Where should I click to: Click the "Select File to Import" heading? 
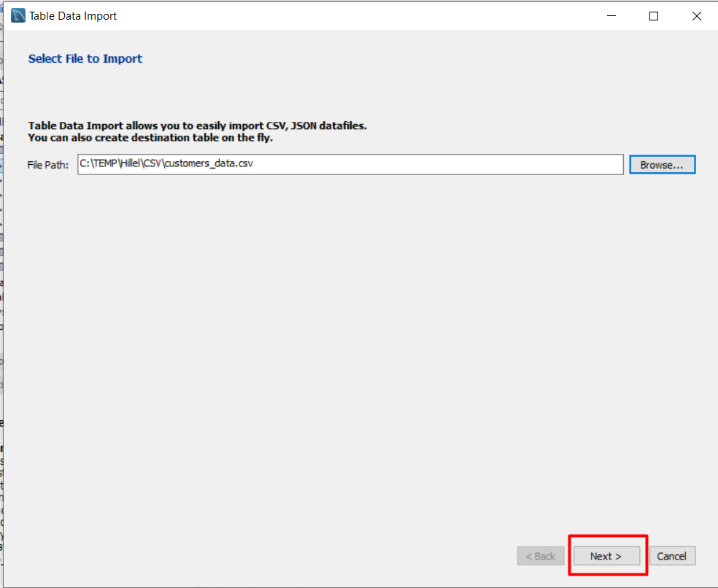(85, 58)
